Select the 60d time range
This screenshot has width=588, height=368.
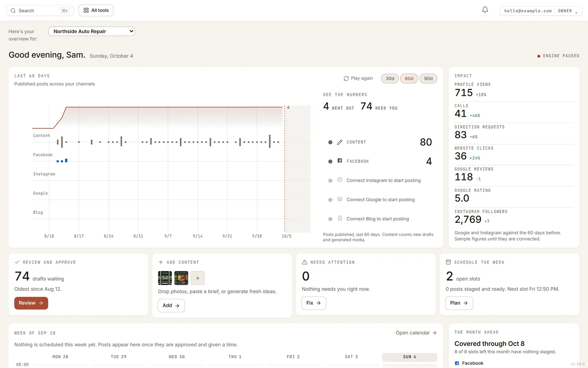point(409,79)
